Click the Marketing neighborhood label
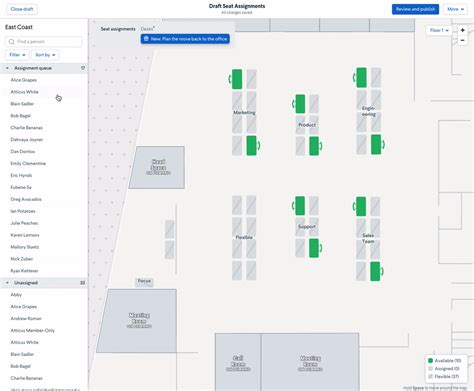The image size is (474, 391). tap(244, 113)
